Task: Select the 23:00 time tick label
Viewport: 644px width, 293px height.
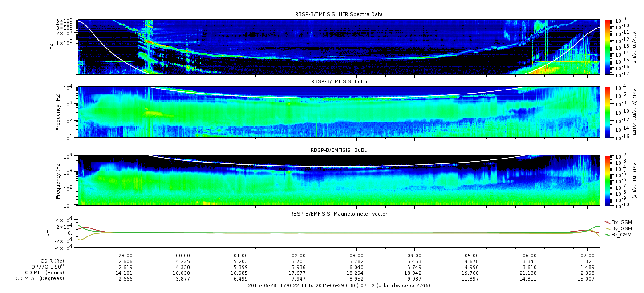Action: 126,256
